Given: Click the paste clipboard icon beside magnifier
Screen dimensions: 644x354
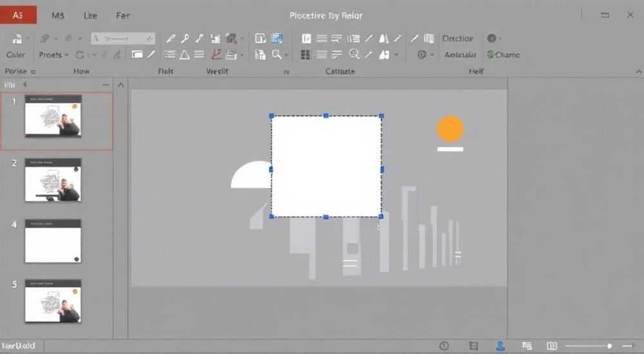Looking at the screenshot, I should pyautogui.click(x=260, y=54).
